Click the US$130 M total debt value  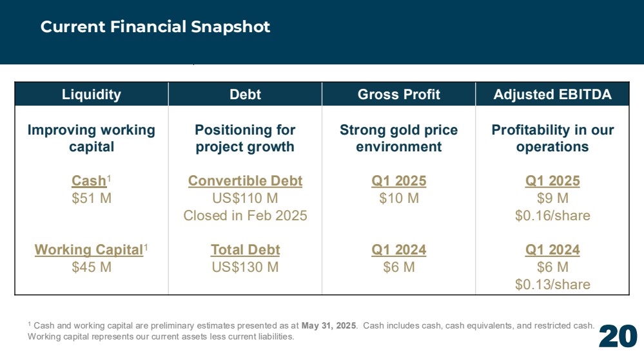245,267
